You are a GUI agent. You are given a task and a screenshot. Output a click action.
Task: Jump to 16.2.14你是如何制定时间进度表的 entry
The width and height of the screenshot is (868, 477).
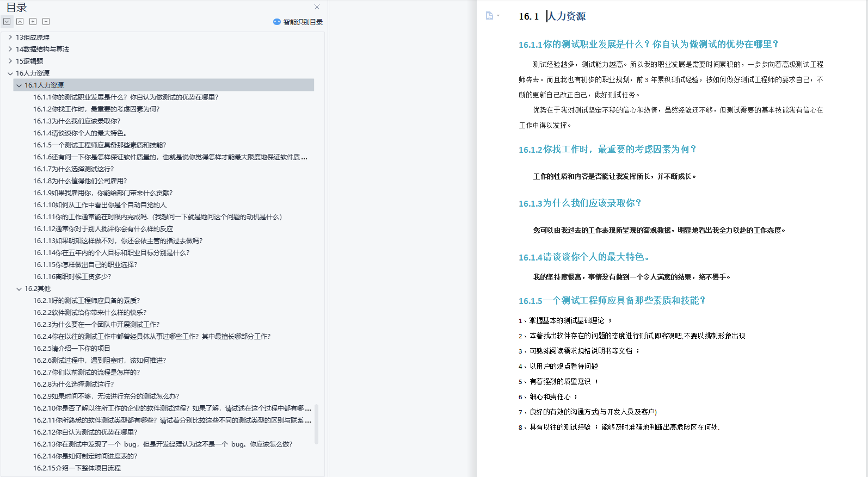pyautogui.click(x=85, y=456)
